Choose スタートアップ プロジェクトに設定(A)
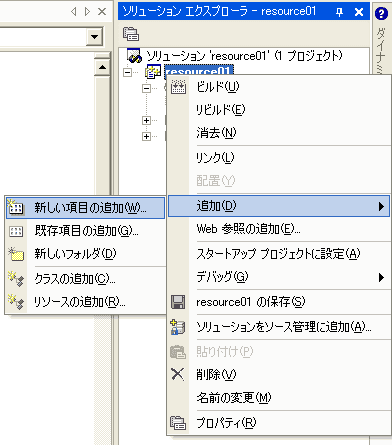Image resolution: width=392 pixels, height=445 pixels. pyautogui.click(x=279, y=254)
